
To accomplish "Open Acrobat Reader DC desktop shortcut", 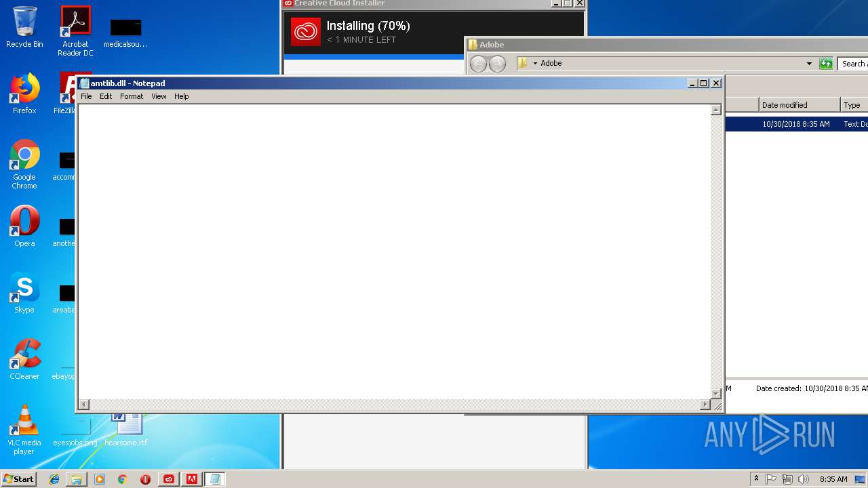I will tap(75, 31).
